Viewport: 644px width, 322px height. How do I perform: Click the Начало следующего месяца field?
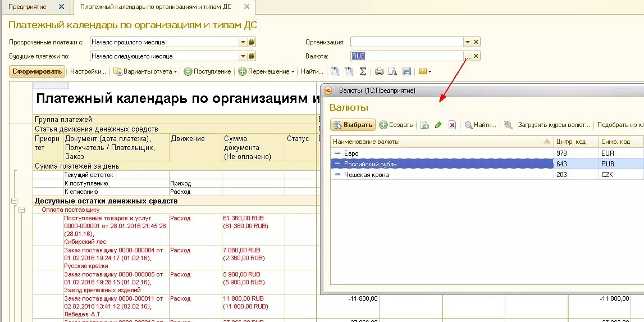(x=165, y=56)
